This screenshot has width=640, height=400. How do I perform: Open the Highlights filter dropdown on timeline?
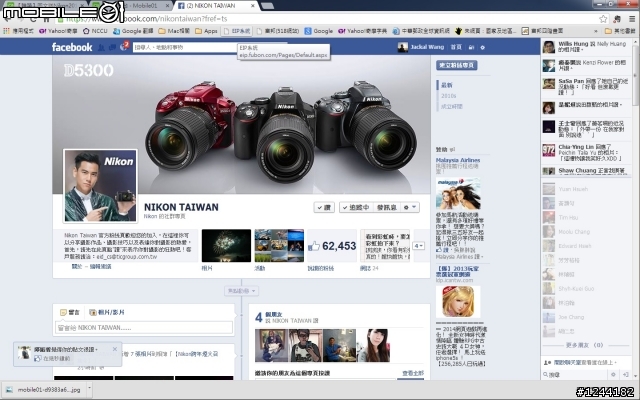241,291
